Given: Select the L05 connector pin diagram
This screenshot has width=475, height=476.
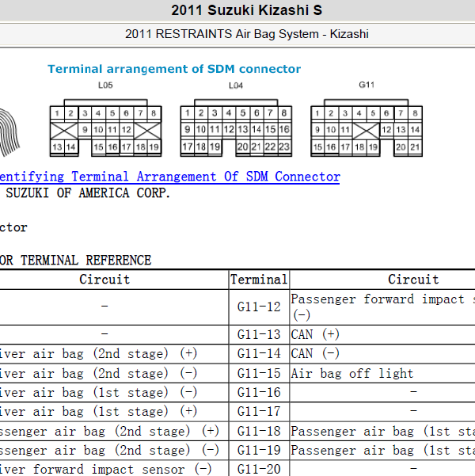Looking at the screenshot, I should pyautogui.click(x=105, y=128).
